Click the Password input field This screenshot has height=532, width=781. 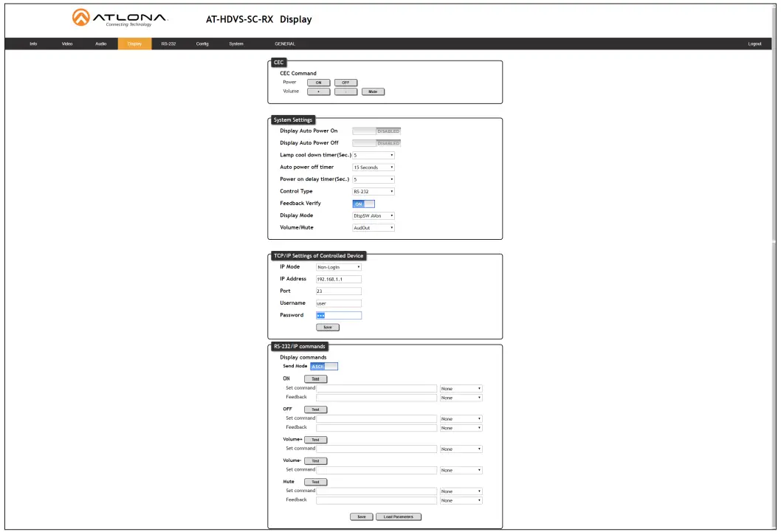[339, 316]
